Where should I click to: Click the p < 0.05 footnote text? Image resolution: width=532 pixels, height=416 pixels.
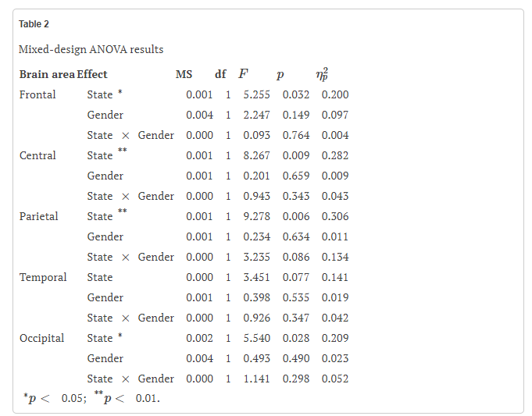click(55, 398)
